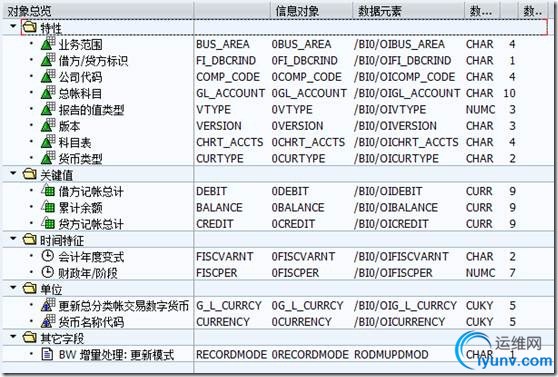This screenshot has height=377, width=558.
Task: Collapse the 单位 tree node
Action: [x=13, y=288]
